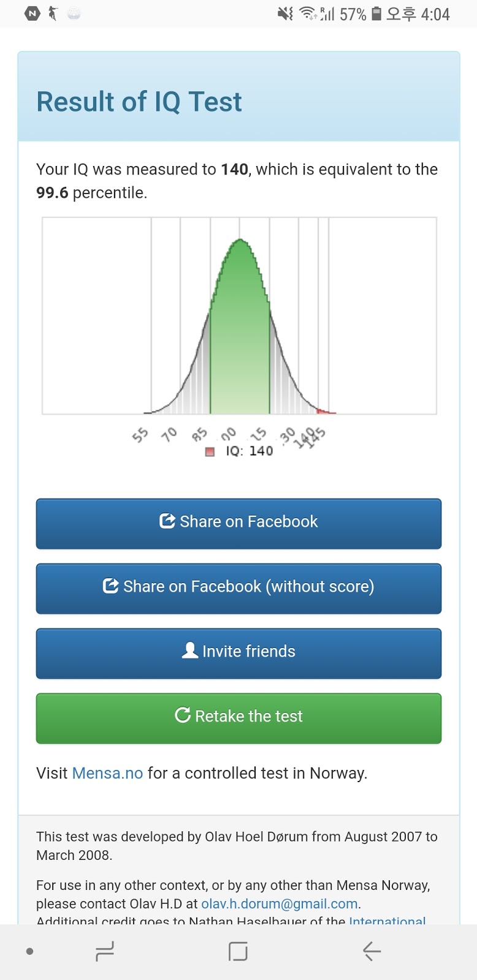Click the Retake the test button
This screenshot has height=980, width=477.
(238, 718)
